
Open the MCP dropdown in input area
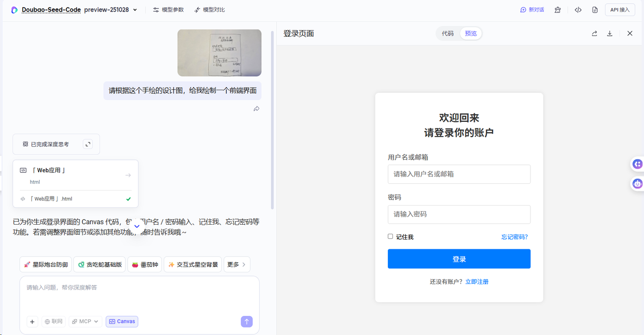pos(85,321)
